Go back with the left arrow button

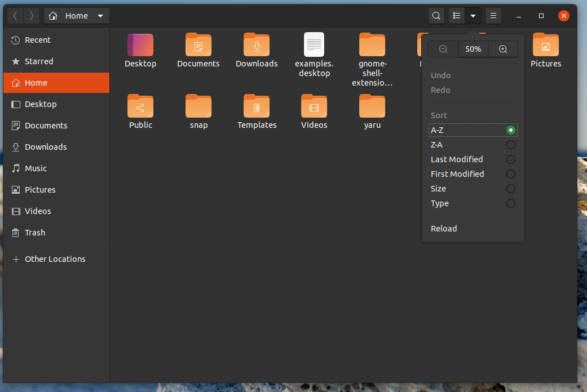click(15, 16)
